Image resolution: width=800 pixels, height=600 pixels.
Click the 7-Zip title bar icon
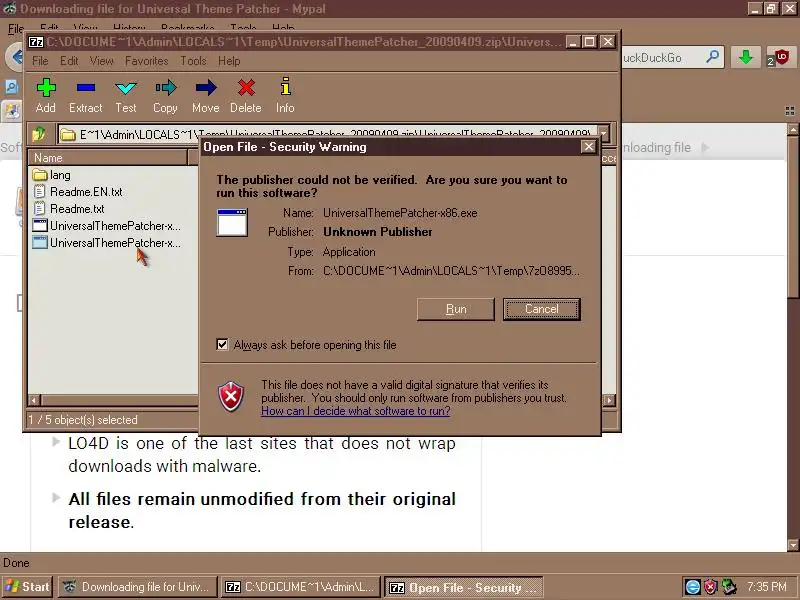pyautogui.click(x=36, y=42)
